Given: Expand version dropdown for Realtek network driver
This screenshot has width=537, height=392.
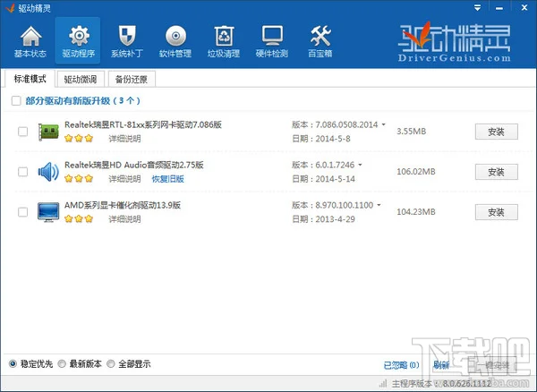Looking at the screenshot, I should (384, 125).
